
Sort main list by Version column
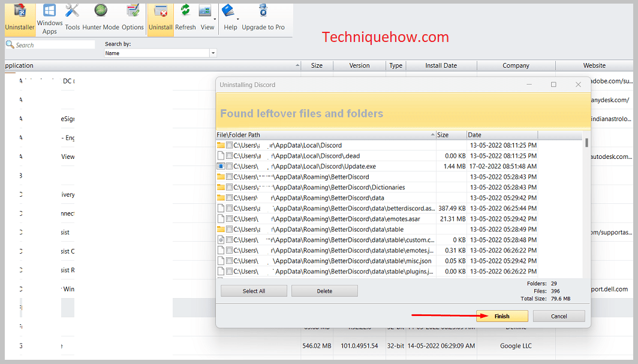click(359, 65)
